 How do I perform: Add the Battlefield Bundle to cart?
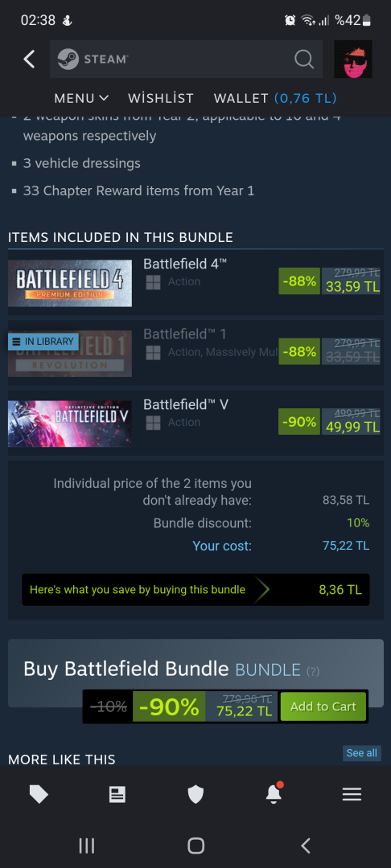coord(323,706)
